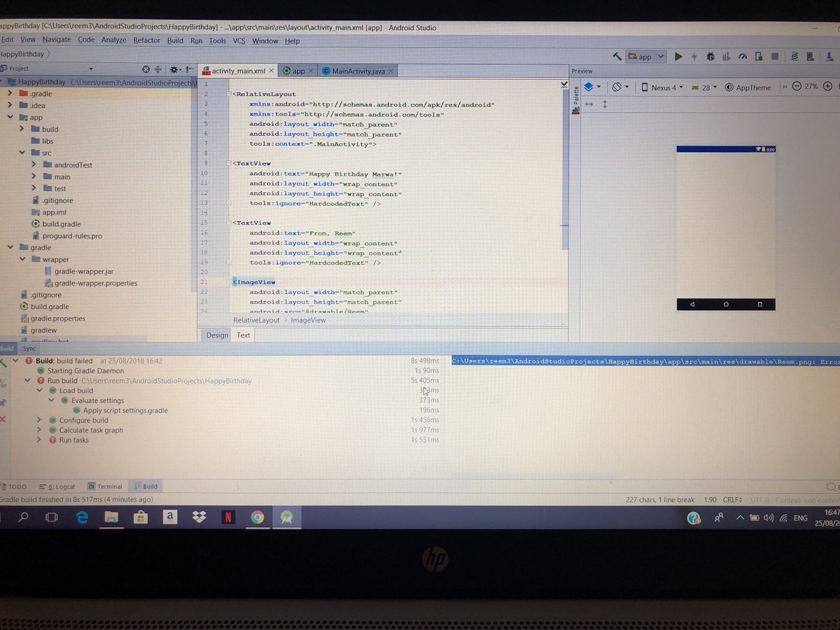
Task: Open API 28 version dropdown
Action: pyautogui.click(x=705, y=87)
